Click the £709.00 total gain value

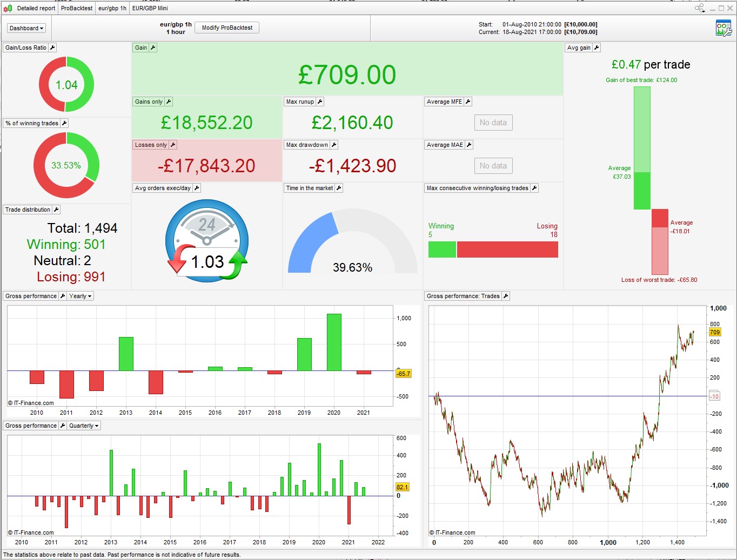pyautogui.click(x=347, y=75)
